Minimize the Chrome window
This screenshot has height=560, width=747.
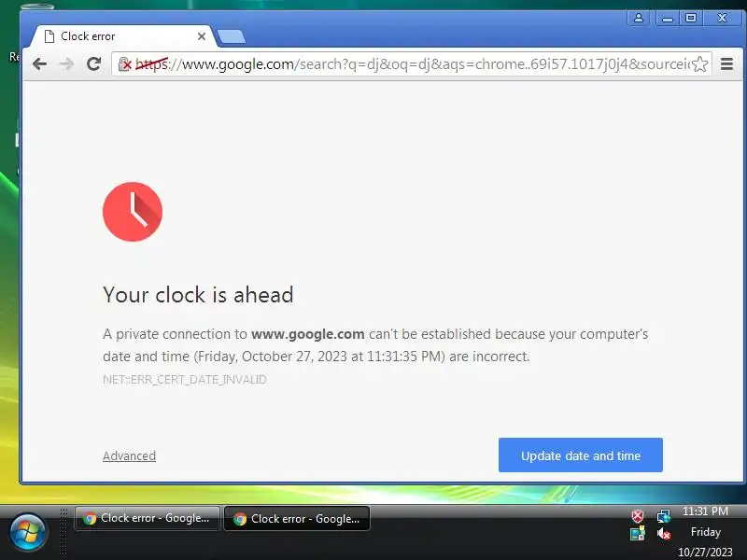667,18
